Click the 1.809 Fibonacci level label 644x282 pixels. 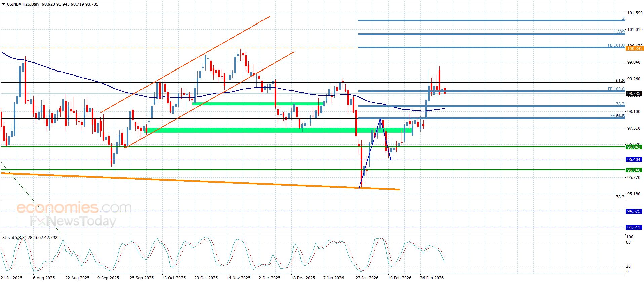click(x=619, y=32)
